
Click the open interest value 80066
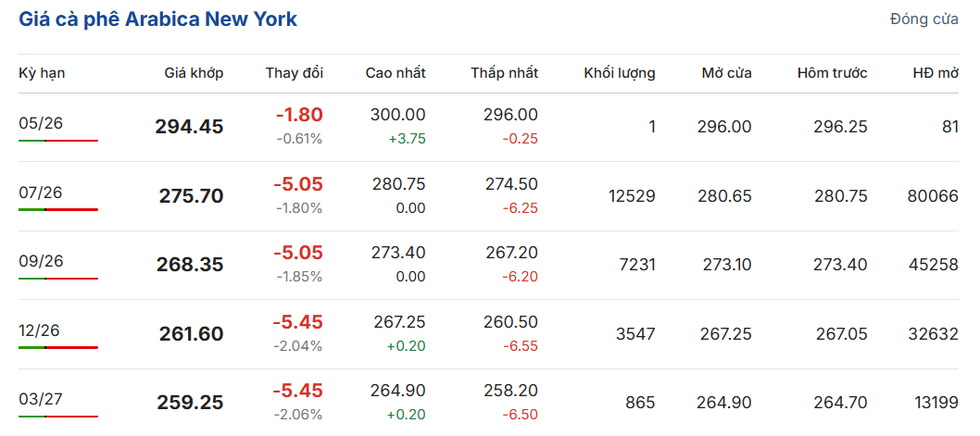933,196
